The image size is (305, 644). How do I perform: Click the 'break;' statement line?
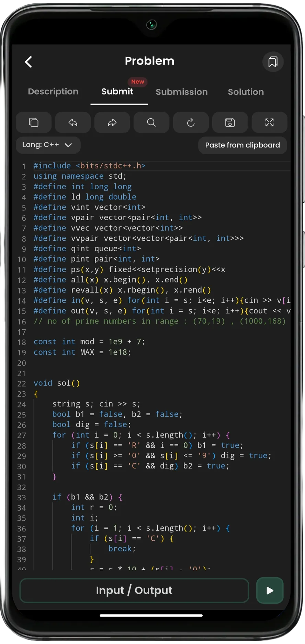pyautogui.click(x=122, y=549)
